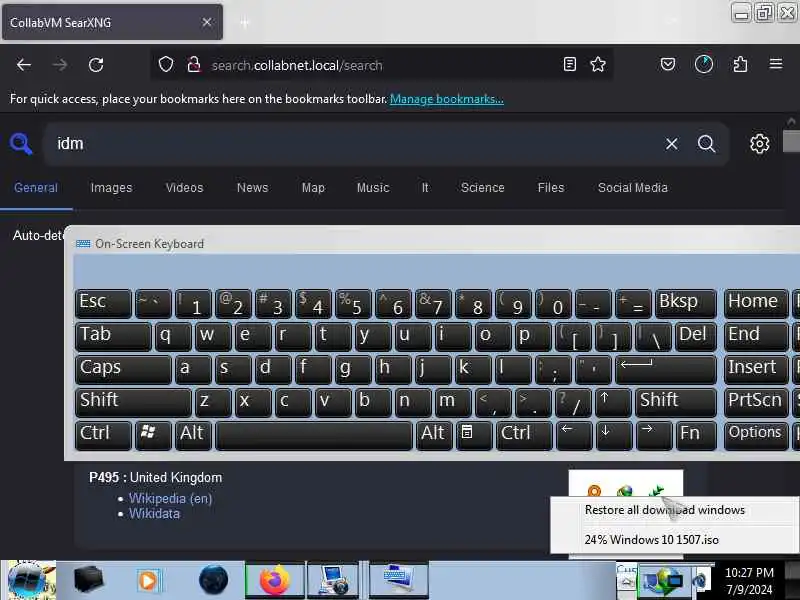The image size is (800, 600).
Task: Reload the page with the refresh icon
Action: click(x=96, y=65)
